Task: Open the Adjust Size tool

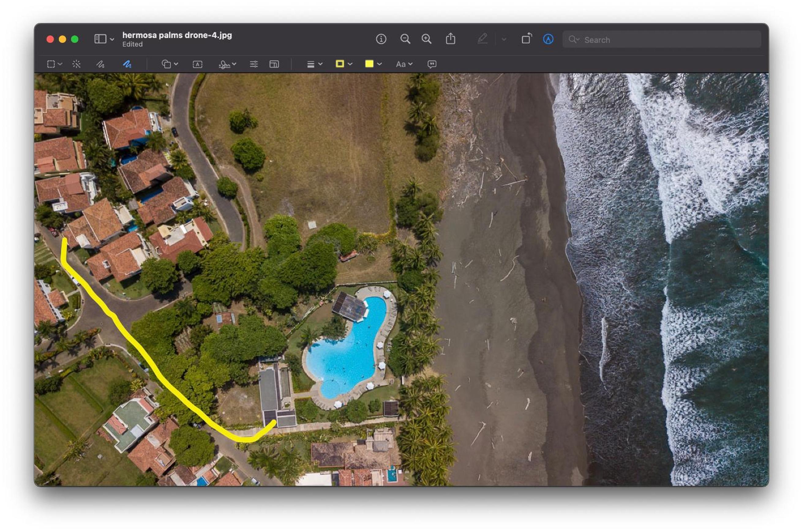Action: pyautogui.click(x=274, y=64)
